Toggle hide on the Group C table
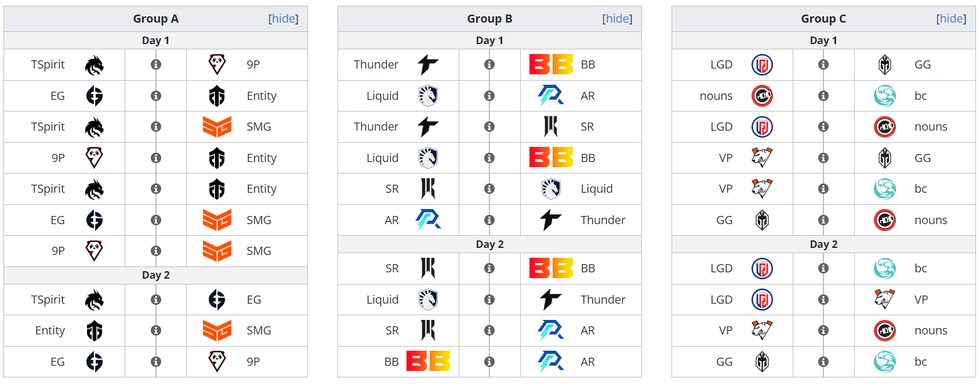Viewport: 980px width, 389px height. click(x=952, y=19)
